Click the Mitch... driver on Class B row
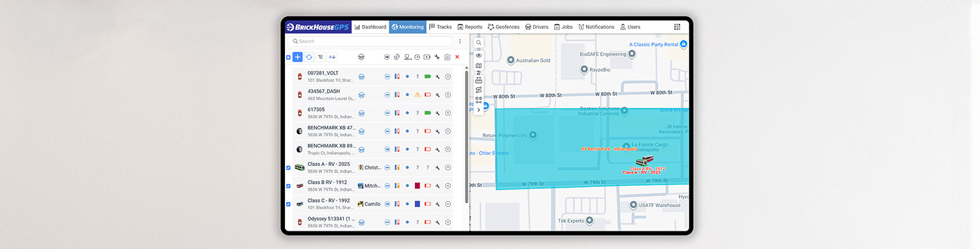The image size is (980, 249). click(x=369, y=186)
